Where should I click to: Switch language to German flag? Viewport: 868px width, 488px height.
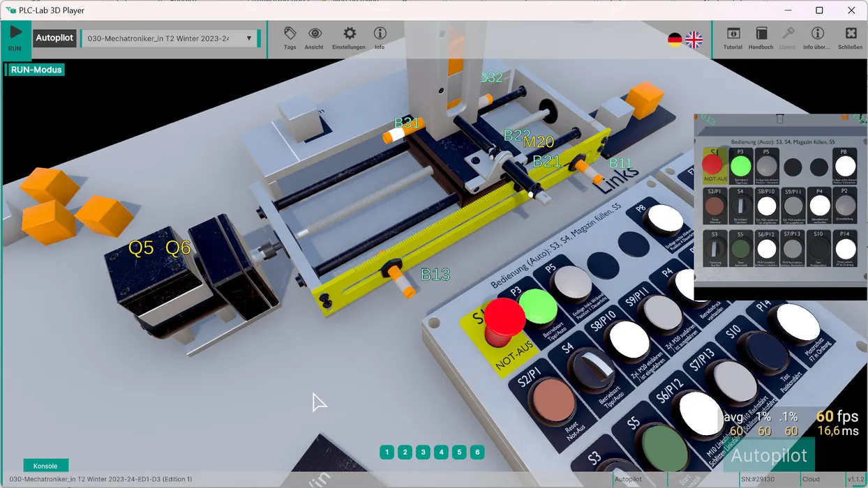click(x=675, y=40)
